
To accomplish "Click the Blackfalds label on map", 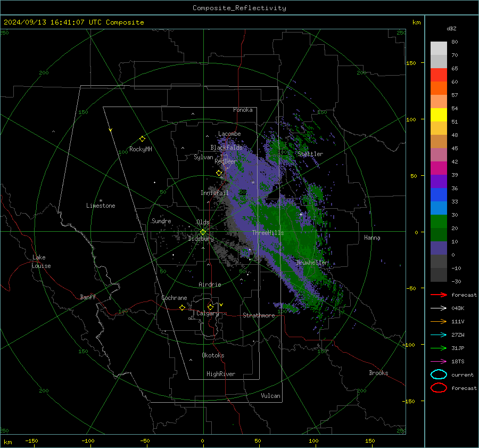I will click(226, 148).
